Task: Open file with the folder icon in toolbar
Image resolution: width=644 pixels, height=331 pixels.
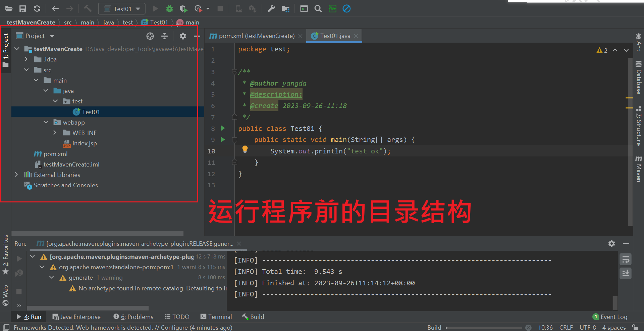Action: coord(9,9)
